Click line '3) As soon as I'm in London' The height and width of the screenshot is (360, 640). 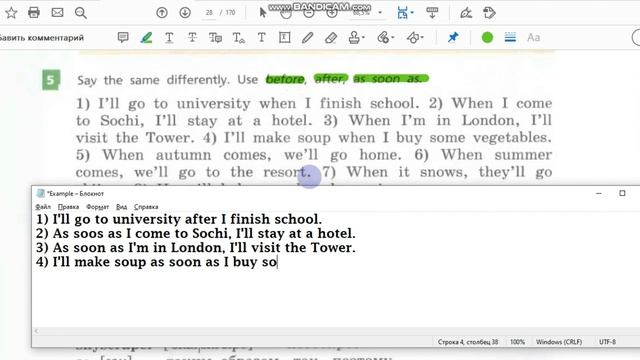point(196,247)
